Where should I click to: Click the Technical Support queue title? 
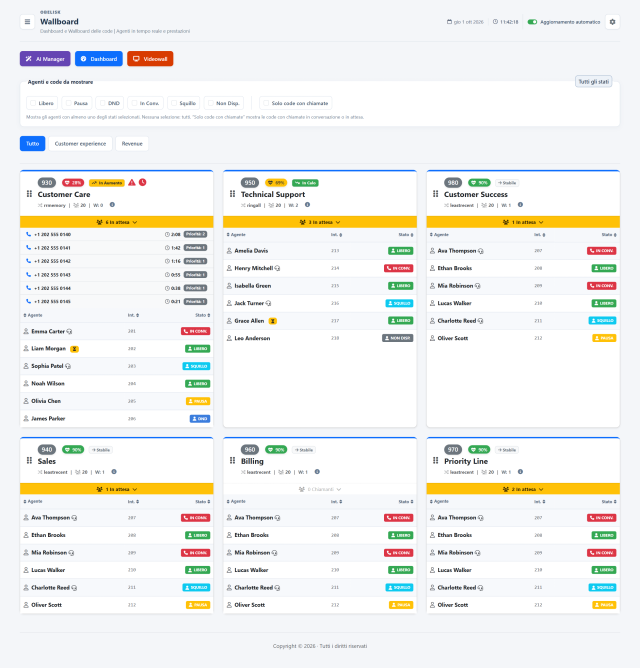(273, 194)
